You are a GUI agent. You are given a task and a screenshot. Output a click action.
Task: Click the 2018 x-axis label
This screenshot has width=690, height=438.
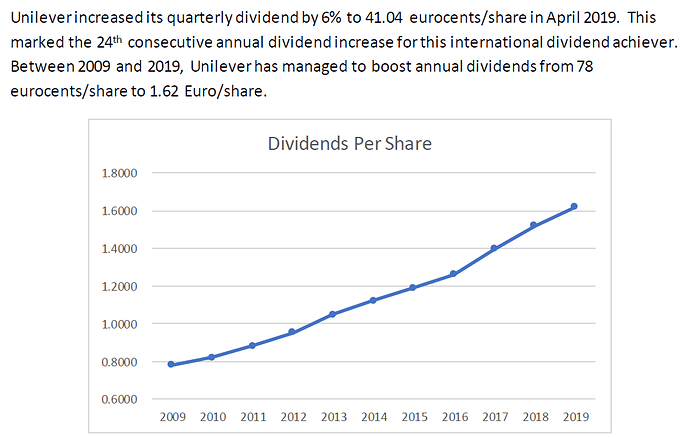tap(536, 416)
